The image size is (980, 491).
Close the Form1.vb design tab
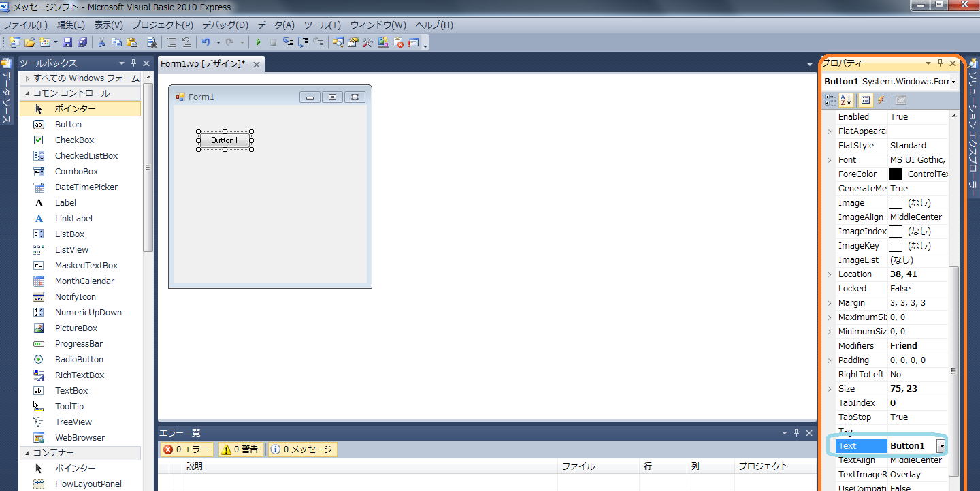click(257, 65)
